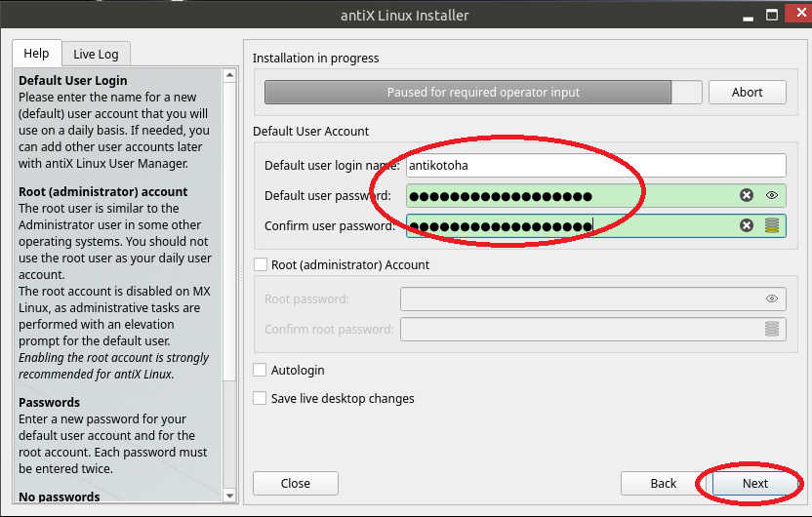Click the installation progress bar

click(x=482, y=93)
